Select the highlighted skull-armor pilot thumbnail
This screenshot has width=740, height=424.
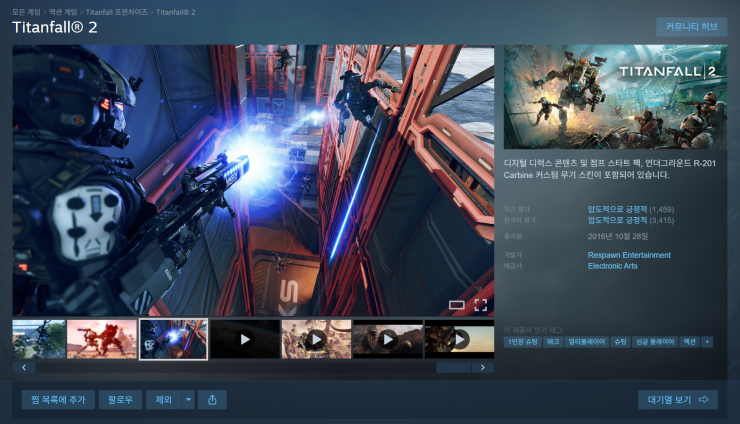[173, 339]
